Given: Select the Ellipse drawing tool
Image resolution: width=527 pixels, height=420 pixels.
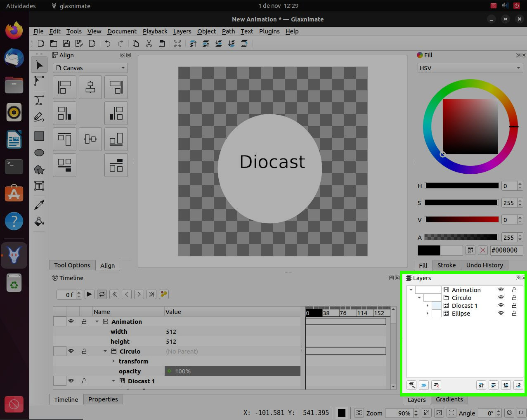Looking at the screenshot, I should [x=39, y=153].
